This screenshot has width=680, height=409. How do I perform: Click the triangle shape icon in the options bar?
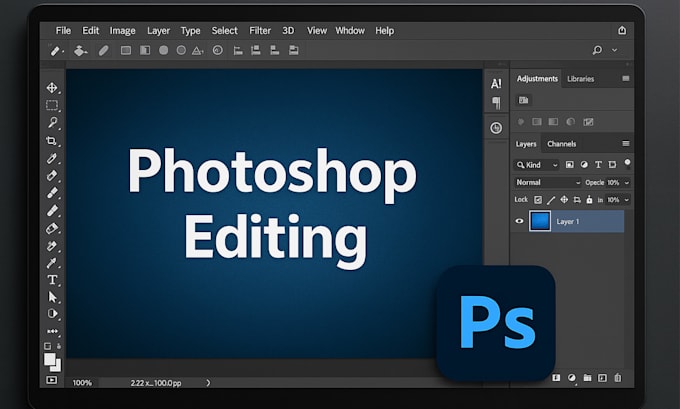197,51
